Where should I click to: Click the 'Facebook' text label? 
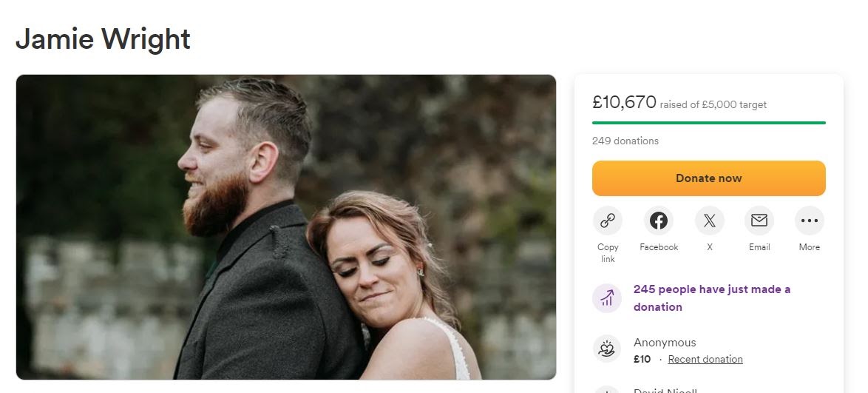coord(659,247)
